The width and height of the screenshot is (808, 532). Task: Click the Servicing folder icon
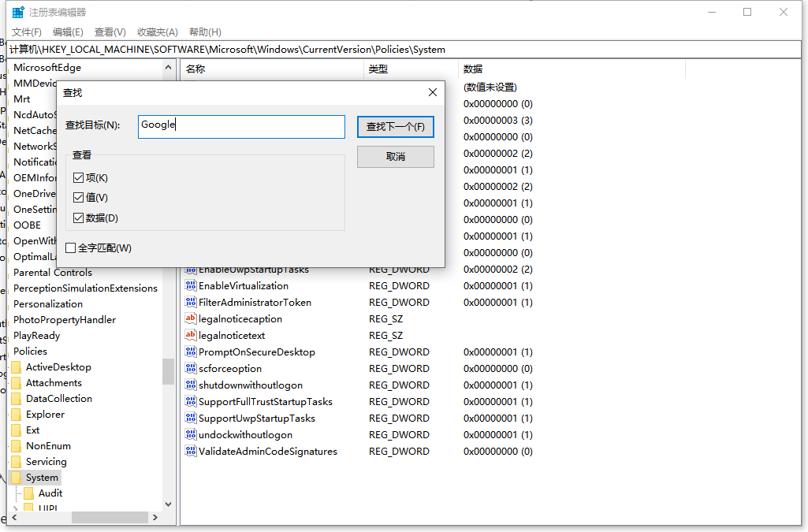[x=17, y=461]
